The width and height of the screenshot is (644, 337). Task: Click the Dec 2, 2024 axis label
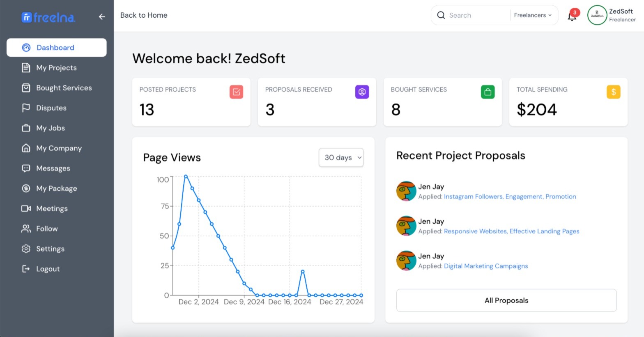(x=198, y=302)
